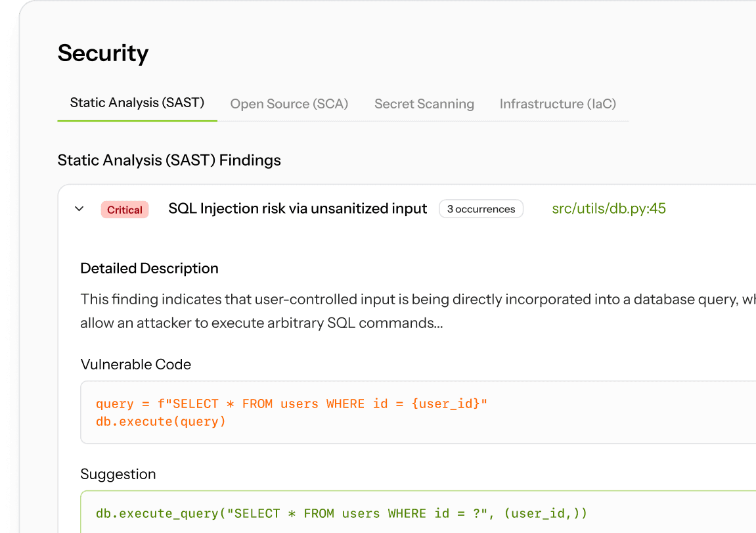Click the '3 occurrences' badge
The image size is (756, 533).
tap(481, 209)
